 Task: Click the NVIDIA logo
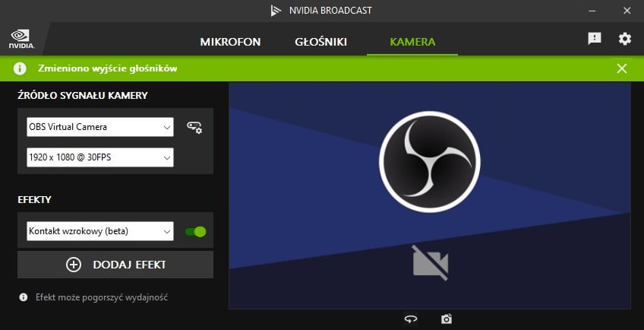(21, 39)
